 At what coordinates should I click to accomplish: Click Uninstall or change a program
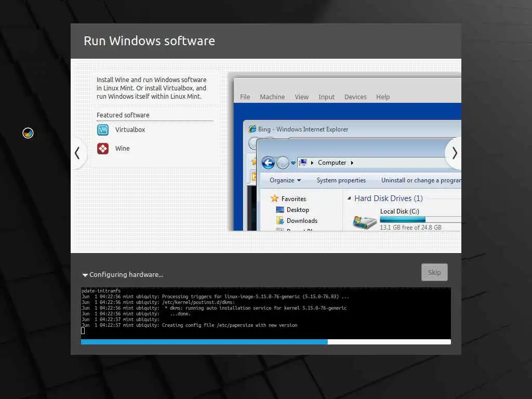tap(421, 180)
